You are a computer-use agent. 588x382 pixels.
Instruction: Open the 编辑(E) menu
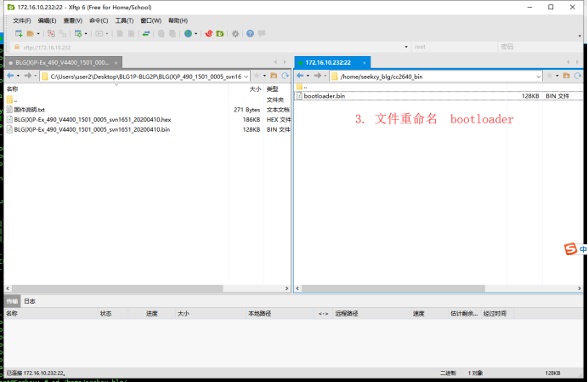tap(47, 20)
